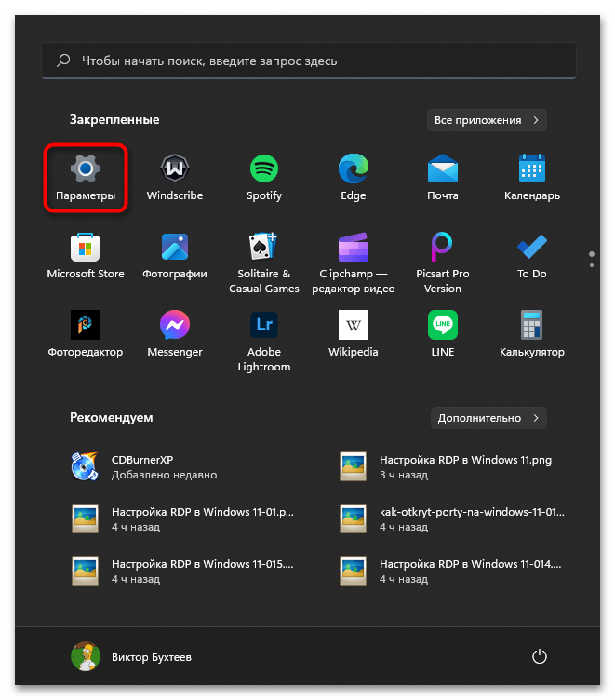This screenshot has height=700, width=615.
Task: Click the search magnifier icon
Action: [x=63, y=61]
